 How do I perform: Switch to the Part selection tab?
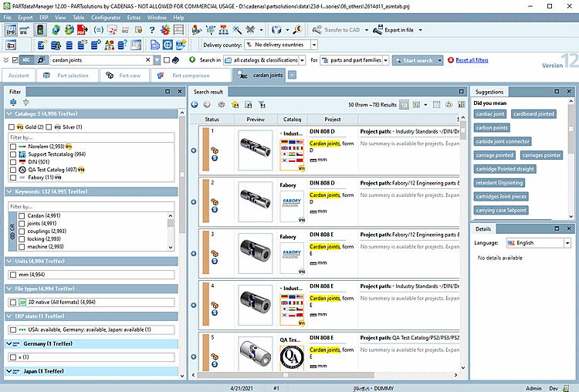pyautogui.click(x=67, y=76)
